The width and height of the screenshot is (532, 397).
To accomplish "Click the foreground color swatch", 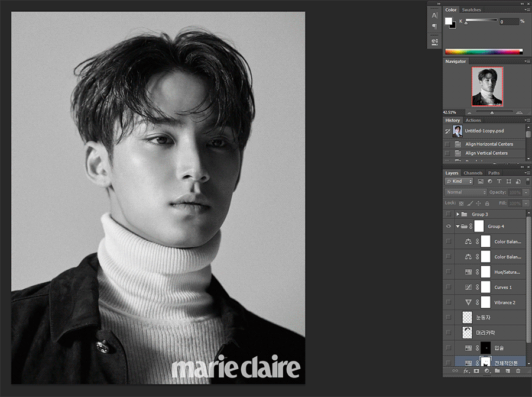I will [x=449, y=21].
